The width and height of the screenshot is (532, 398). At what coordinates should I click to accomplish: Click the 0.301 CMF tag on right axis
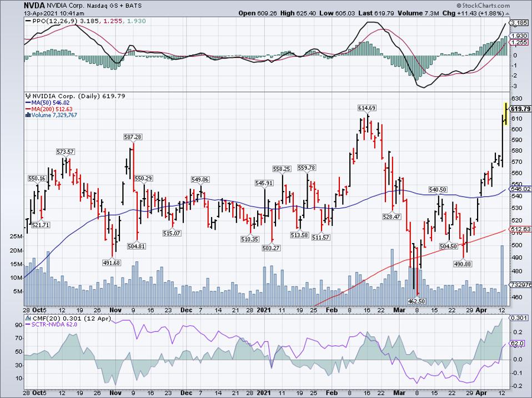(519, 318)
